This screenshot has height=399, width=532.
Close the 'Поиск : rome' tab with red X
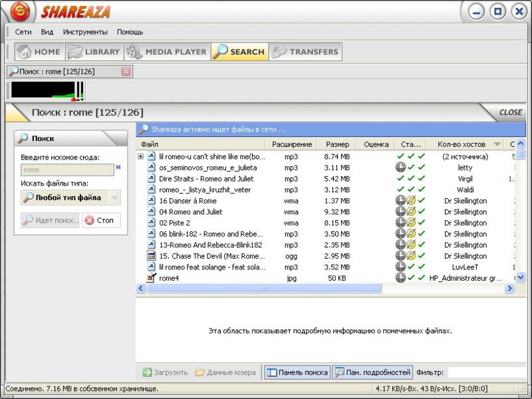tap(126, 72)
